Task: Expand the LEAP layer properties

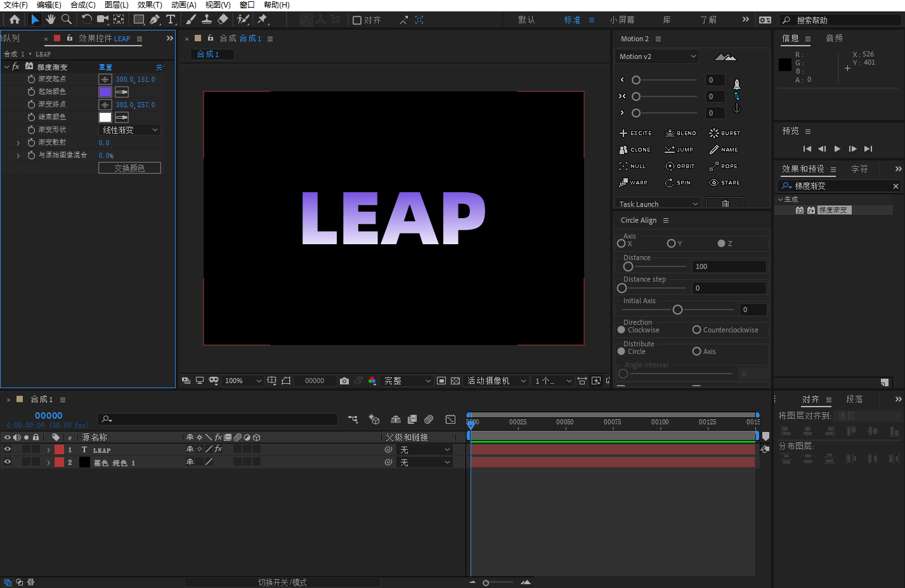Action: (x=48, y=450)
